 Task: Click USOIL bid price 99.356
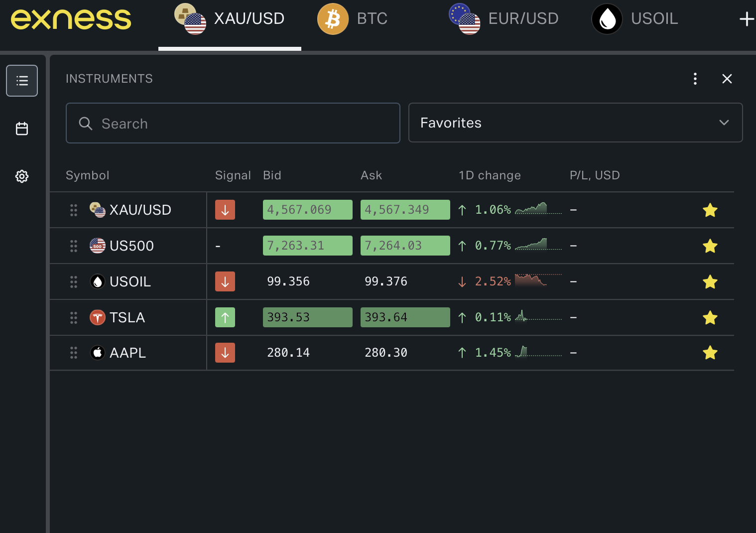(288, 281)
